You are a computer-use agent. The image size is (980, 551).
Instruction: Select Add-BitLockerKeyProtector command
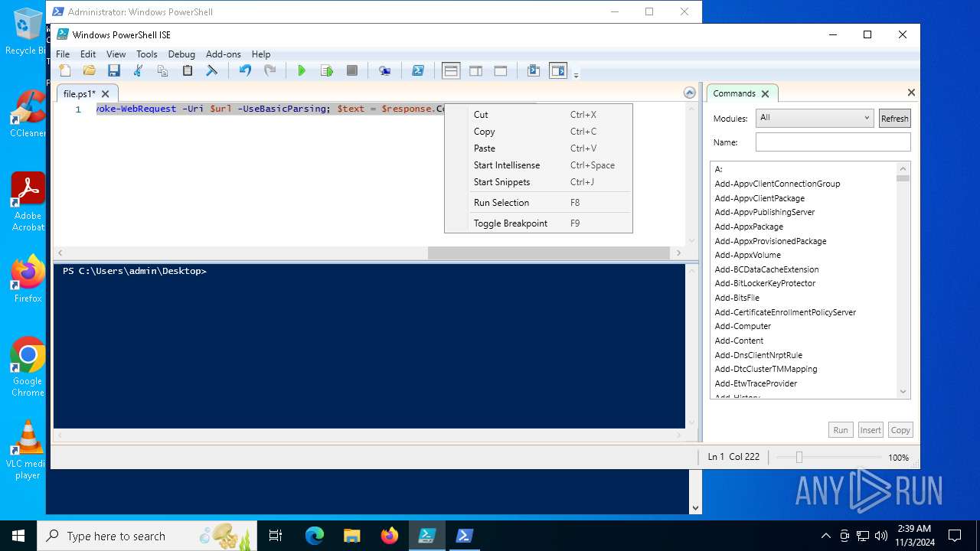(x=765, y=283)
